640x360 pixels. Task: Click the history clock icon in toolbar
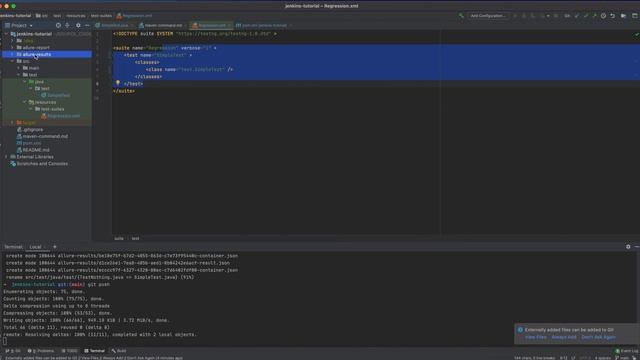[603, 16]
